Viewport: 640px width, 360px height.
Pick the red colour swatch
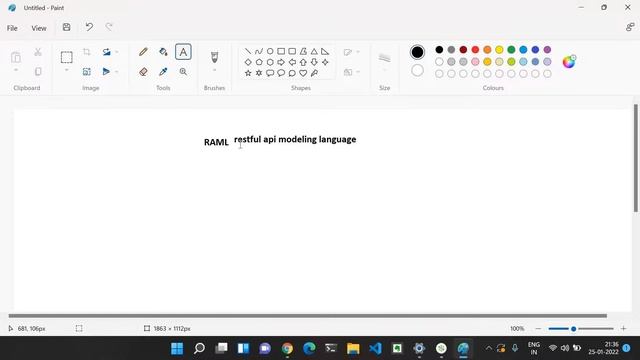pos(475,49)
